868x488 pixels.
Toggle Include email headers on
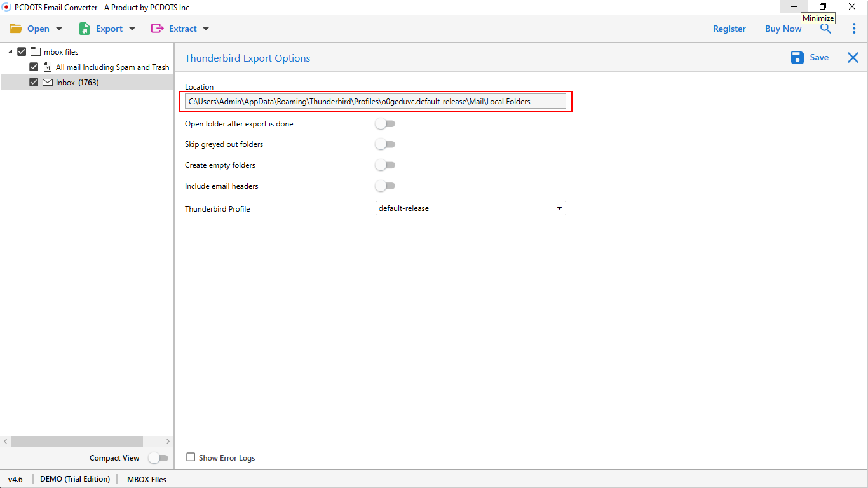click(385, 186)
